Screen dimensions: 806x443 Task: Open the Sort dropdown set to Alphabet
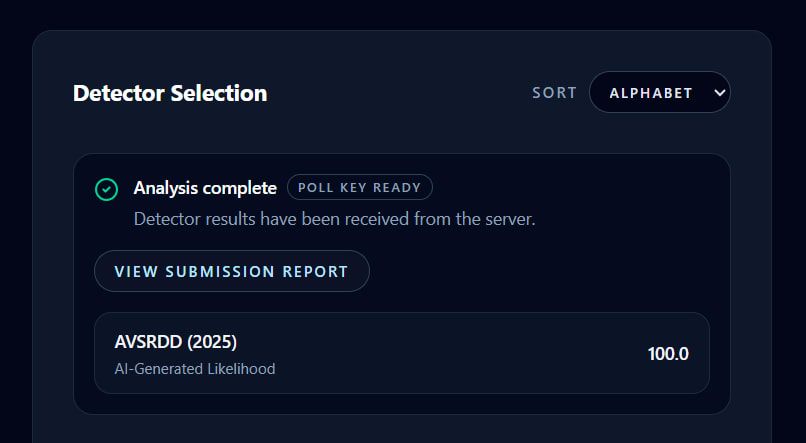[659, 93]
